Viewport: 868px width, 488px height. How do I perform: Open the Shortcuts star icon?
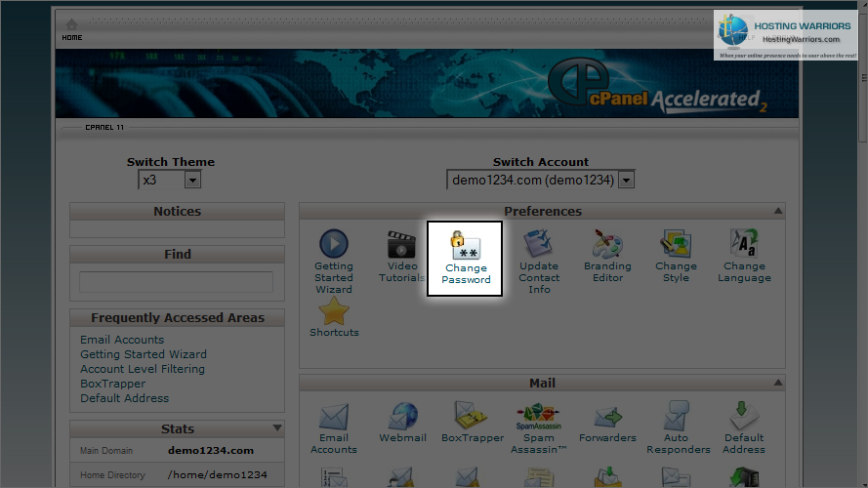334,311
